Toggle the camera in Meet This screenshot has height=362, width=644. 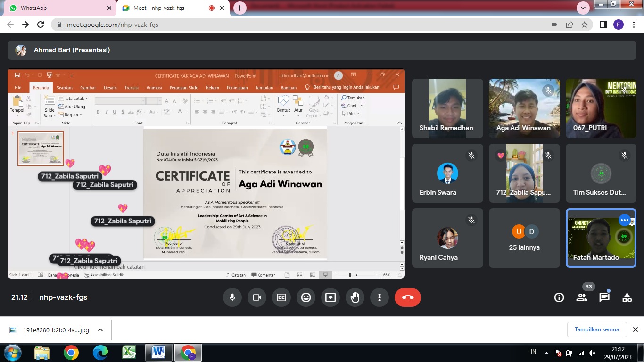(x=257, y=297)
